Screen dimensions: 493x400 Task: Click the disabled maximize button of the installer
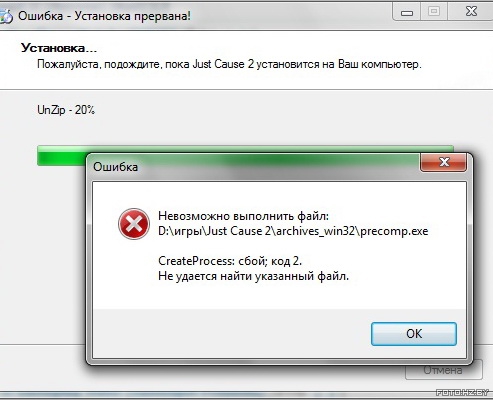[x=434, y=12]
